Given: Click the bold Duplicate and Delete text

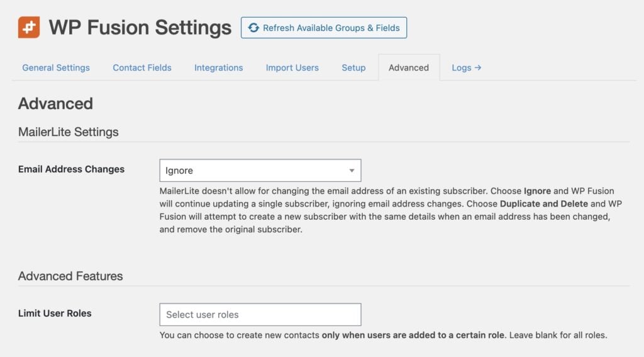Looking at the screenshot, I should click(x=544, y=203).
